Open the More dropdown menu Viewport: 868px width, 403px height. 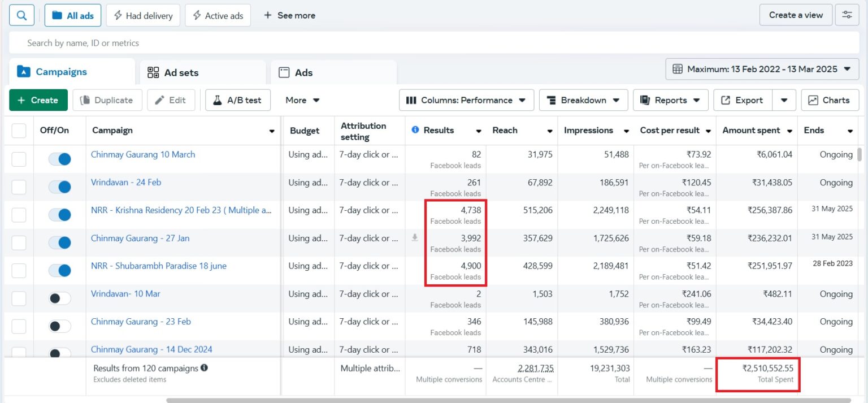coord(303,100)
